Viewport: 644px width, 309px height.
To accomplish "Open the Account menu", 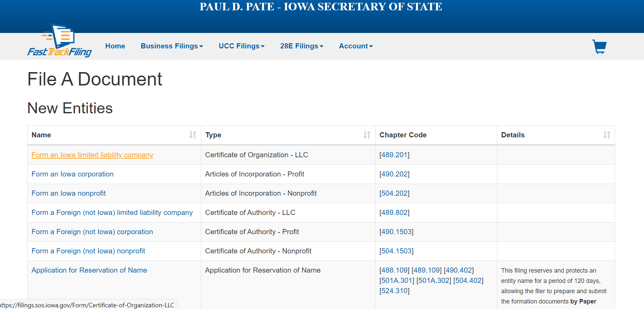I will point(356,46).
